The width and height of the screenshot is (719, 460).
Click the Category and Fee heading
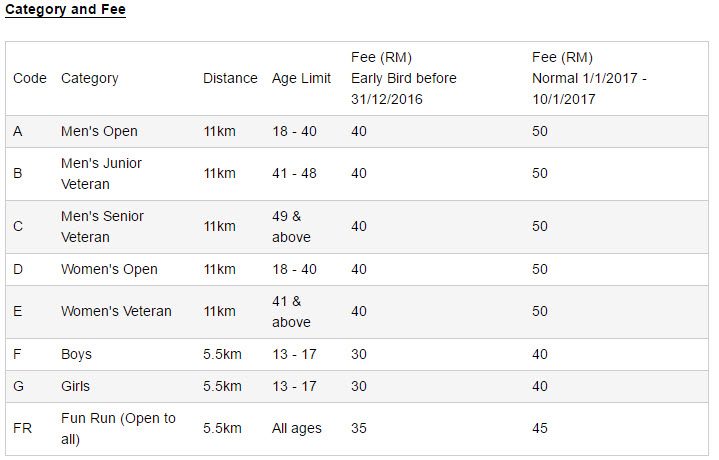click(x=66, y=11)
